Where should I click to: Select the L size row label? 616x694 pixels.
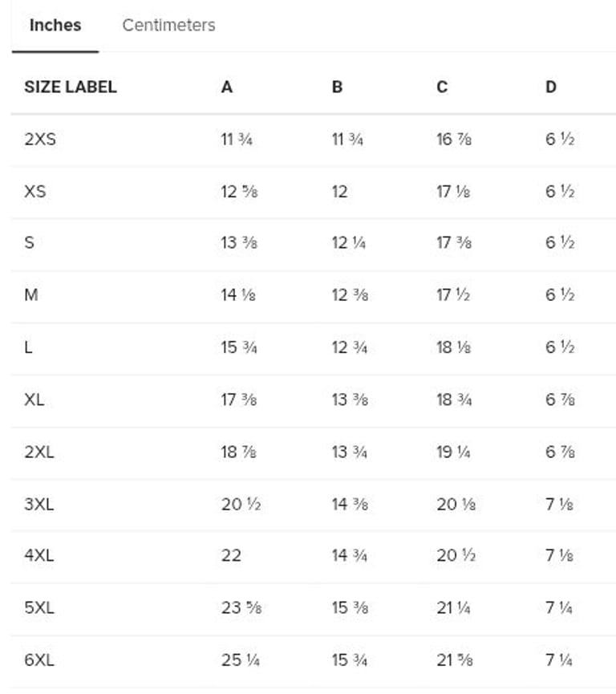click(x=29, y=347)
